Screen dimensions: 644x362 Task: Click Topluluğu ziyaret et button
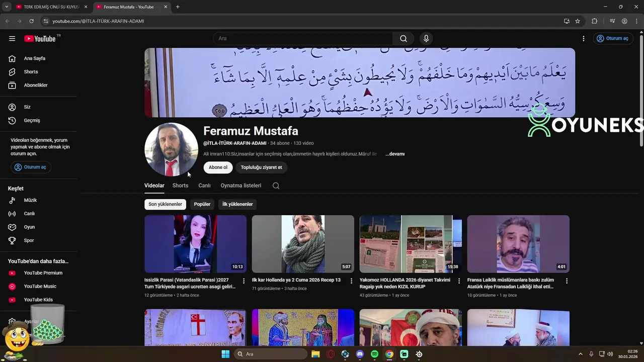click(261, 167)
